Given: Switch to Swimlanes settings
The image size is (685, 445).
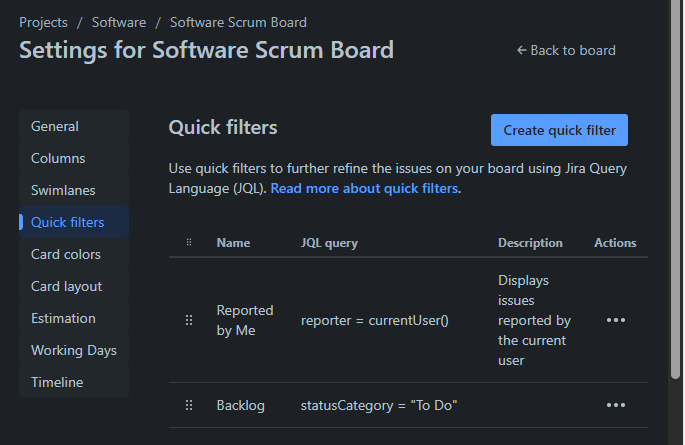Looking at the screenshot, I should tap(74, 190).
